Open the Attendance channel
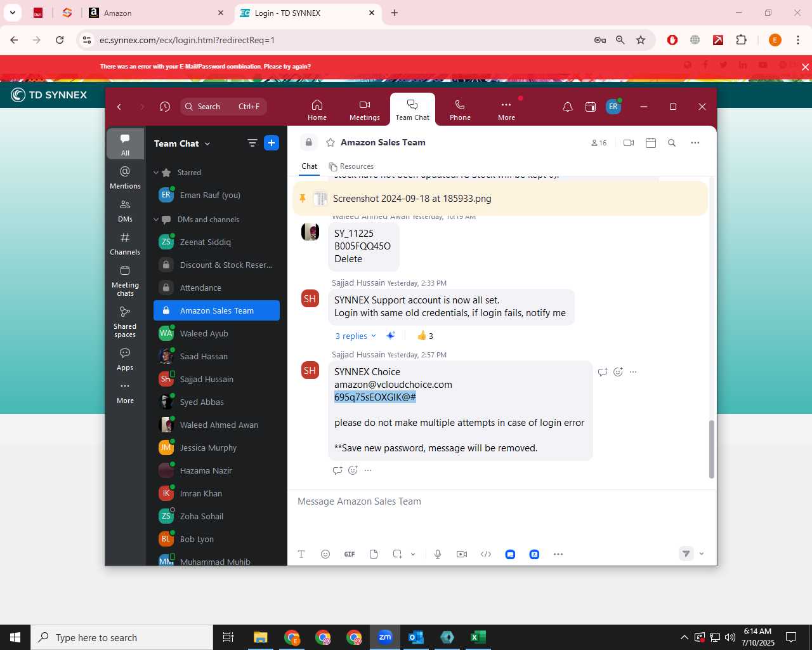The height and width of the screenshot is (650, 812). 216,288
